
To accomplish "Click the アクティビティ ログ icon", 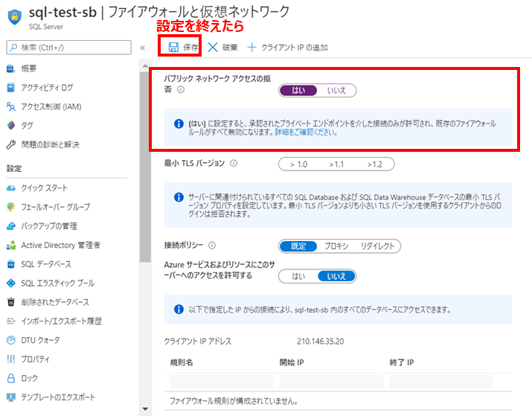I will (x=11, y=88).
